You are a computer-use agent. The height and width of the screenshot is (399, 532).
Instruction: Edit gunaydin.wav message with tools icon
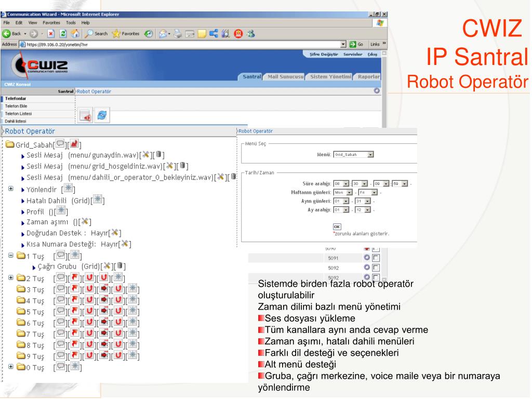pyautogui.click(x=145, y=155)
